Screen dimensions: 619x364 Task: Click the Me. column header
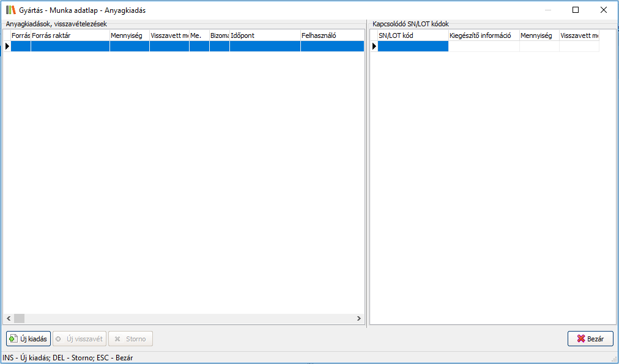click(199, 36)
